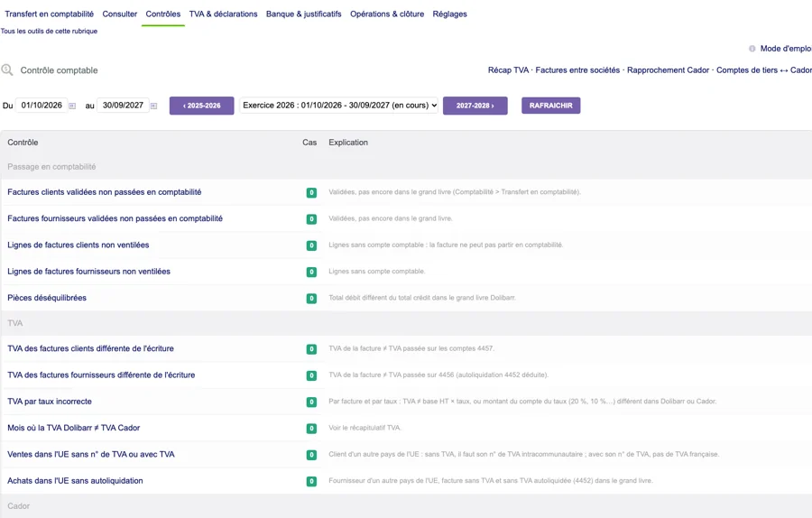This screenshot has width=812, height=518.
Task: Open the Factures entre sociétés link
Action: pos(577,69)
